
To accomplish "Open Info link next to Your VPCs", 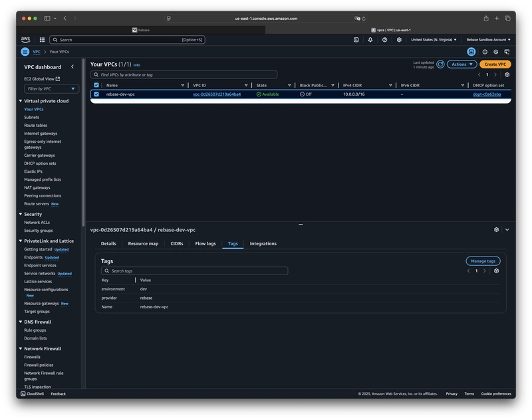I will 137,64.
